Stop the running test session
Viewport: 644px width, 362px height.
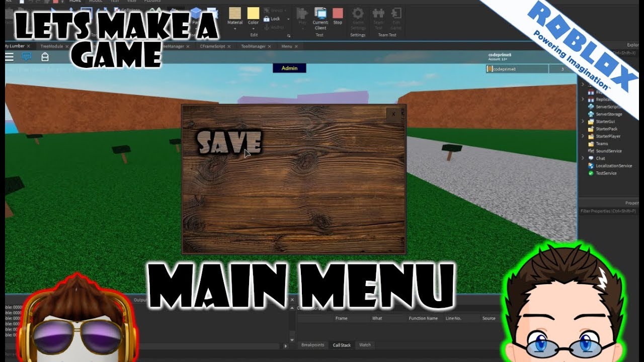coord(338,16)
